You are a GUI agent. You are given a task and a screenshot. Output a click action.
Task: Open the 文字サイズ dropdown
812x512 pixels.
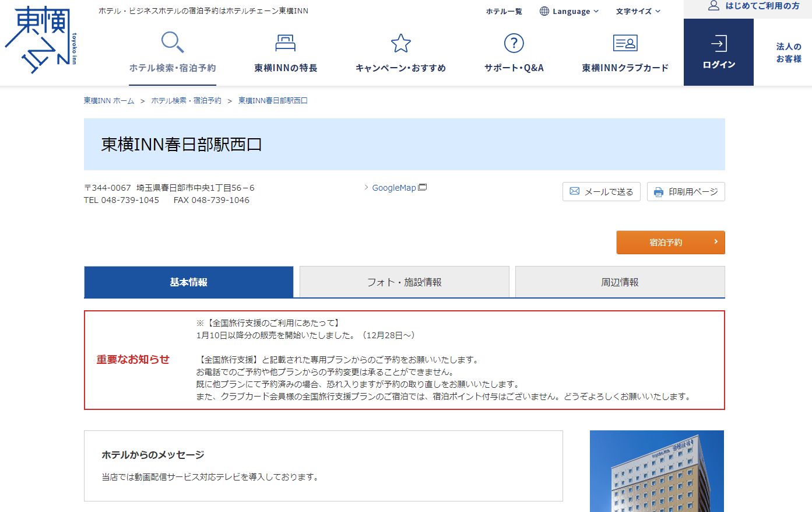point(638,11)
